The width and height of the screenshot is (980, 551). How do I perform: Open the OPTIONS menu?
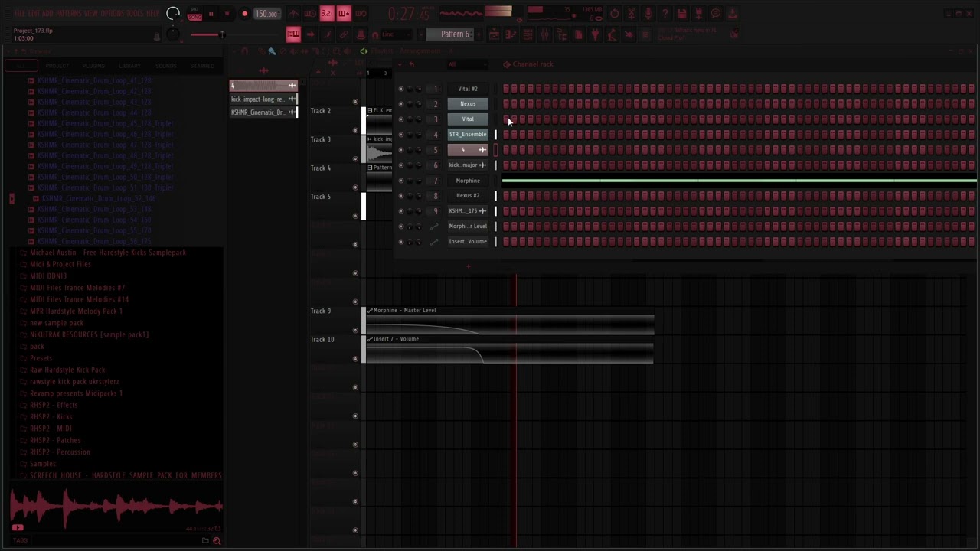click(112, 14)
